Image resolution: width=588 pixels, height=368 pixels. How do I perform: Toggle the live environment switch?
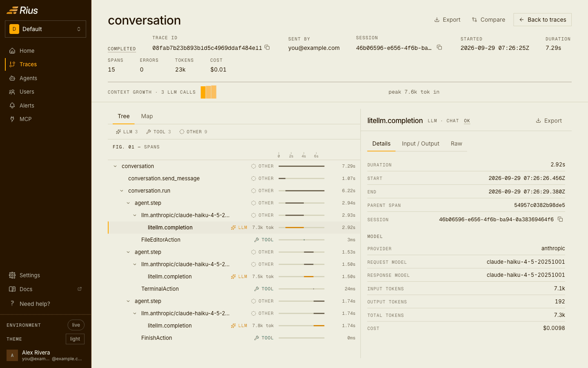[x=76, y=325]
